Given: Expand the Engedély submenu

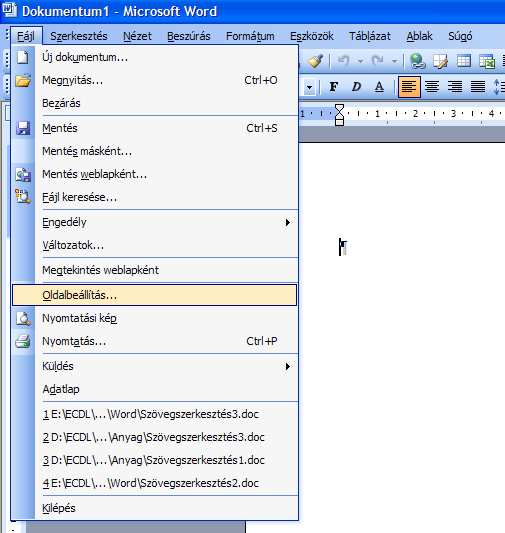Looking at the screenshot, I should (x=287, y=222).
